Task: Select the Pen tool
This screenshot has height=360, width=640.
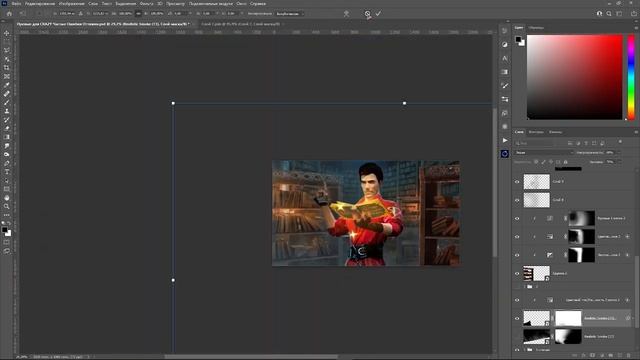Action: (7, 163)
